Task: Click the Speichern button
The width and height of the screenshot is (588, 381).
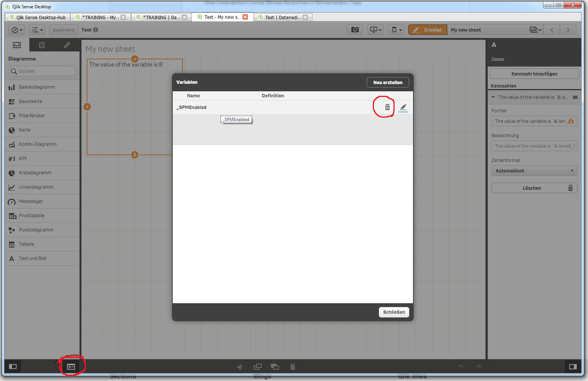Action: click(x=63, y=30)
